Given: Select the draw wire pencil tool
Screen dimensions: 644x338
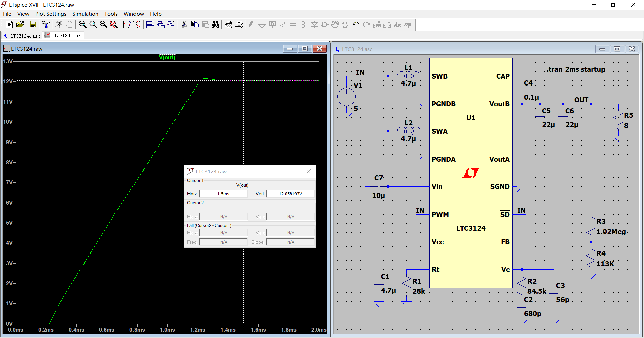Looking at the screenshot, I should (x=252, y=24).
